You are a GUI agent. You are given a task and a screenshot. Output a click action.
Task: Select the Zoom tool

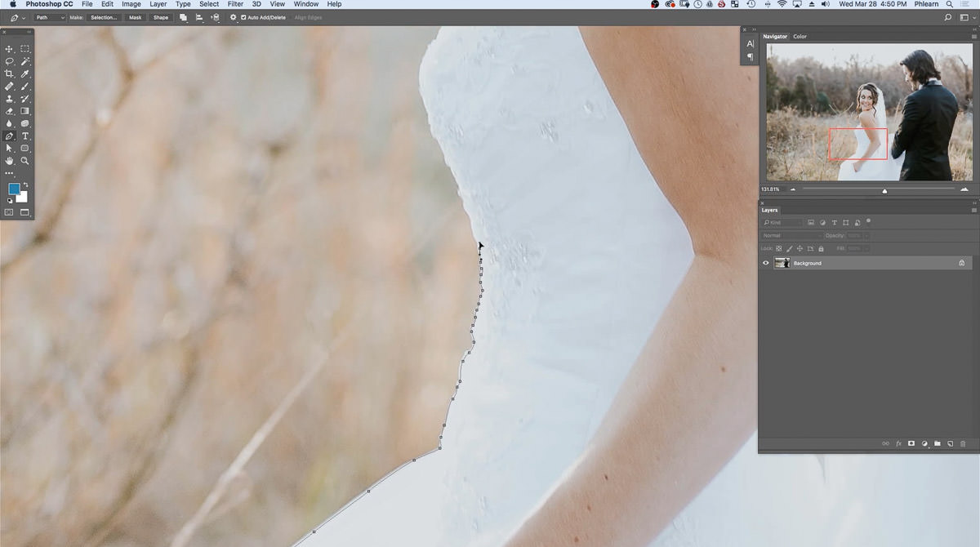(x=25, y=161)
